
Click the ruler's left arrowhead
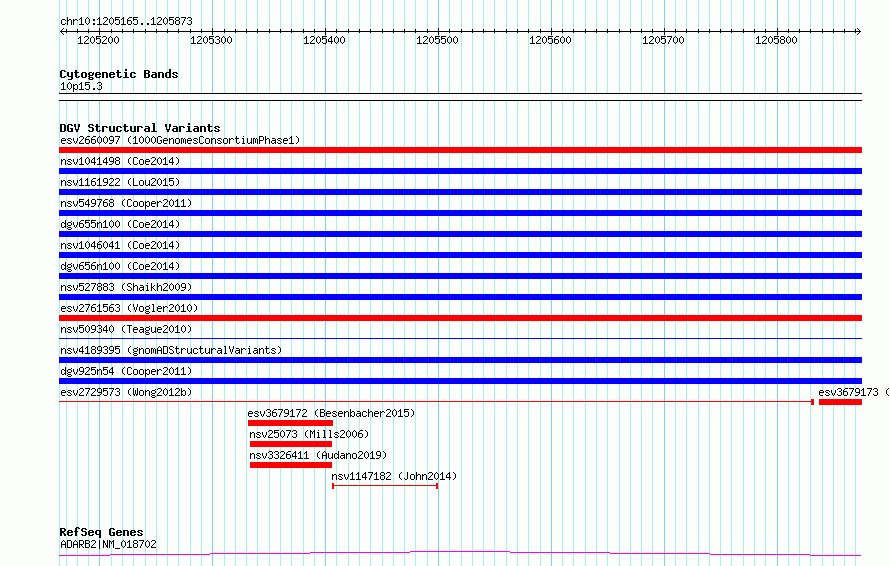point(62,31)
